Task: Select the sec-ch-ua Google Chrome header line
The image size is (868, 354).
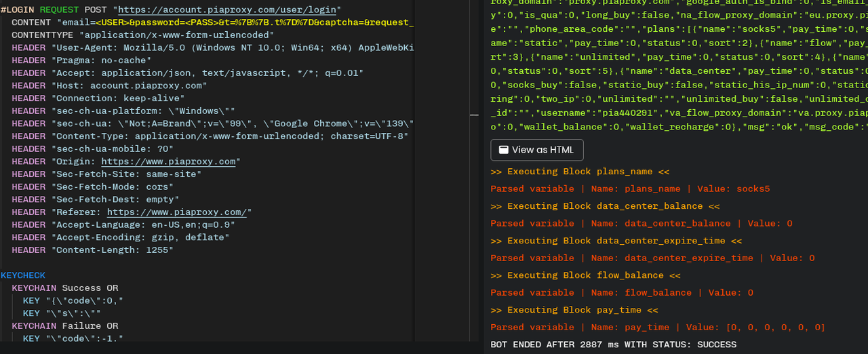Action: 212,123
